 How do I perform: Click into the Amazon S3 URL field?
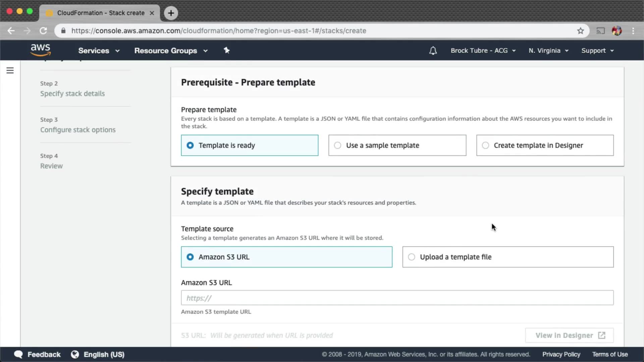pos(397,298)
